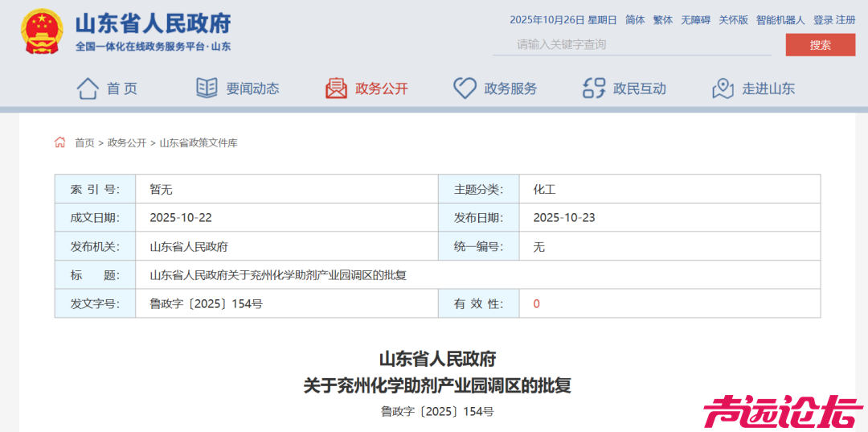The width and height of the screenshot is (868, 432).
Task: Click 山东省政策文件库 in the breadcrumb
Action: 199,143
